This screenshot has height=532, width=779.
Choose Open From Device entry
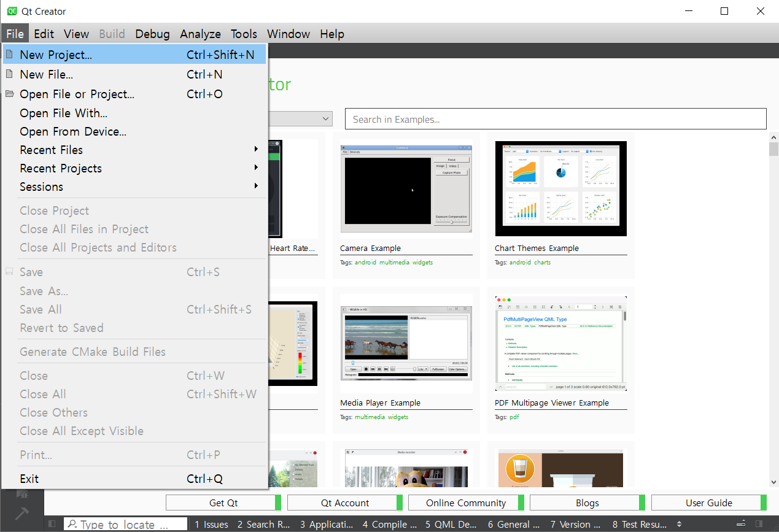(134, 131)
